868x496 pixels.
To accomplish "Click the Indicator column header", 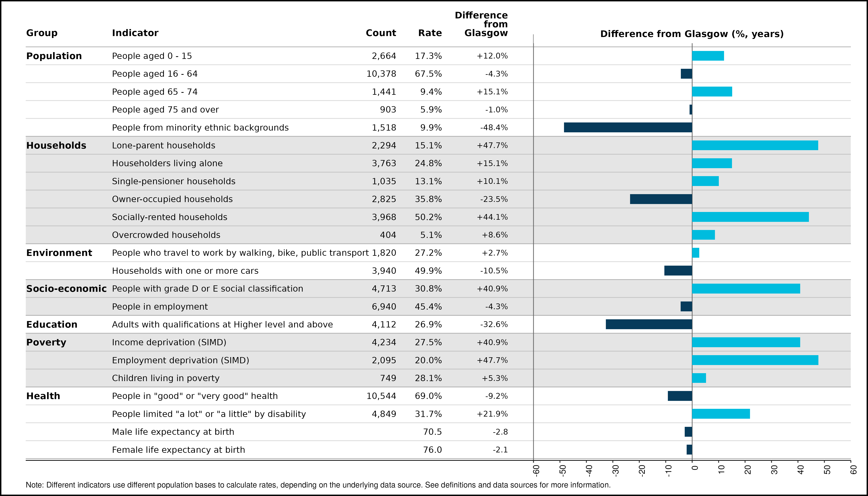I will point(135,33).
